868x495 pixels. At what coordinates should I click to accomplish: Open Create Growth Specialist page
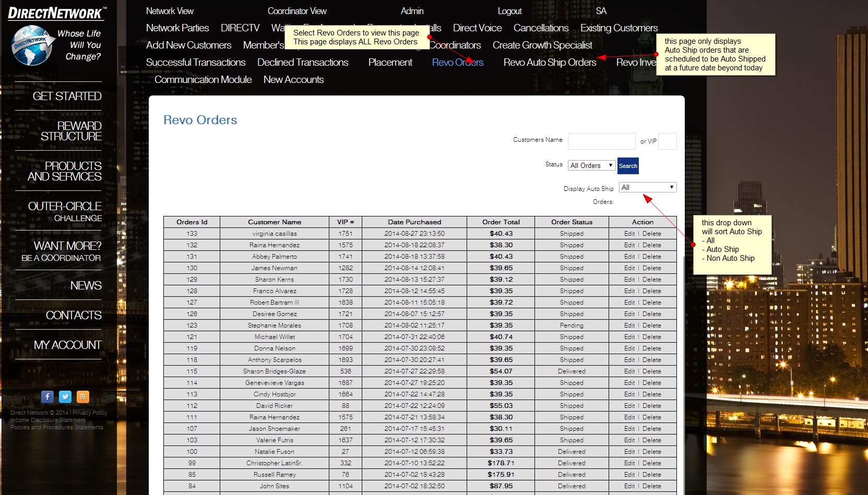(542, 45)
